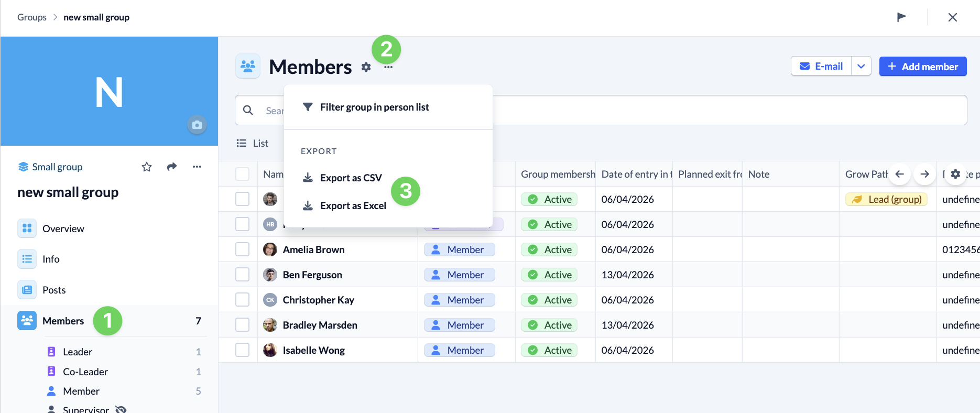The width and height of the screenshot is (980, 413).
Task: Check the first member row checkbox
Action: pyautogui.click(x=242, y=199)
